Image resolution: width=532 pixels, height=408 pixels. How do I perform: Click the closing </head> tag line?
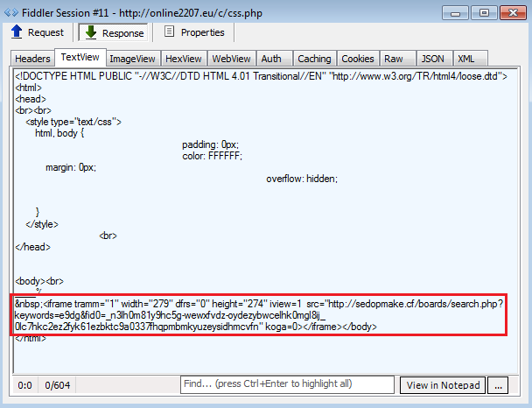click(x=32, y=247)
